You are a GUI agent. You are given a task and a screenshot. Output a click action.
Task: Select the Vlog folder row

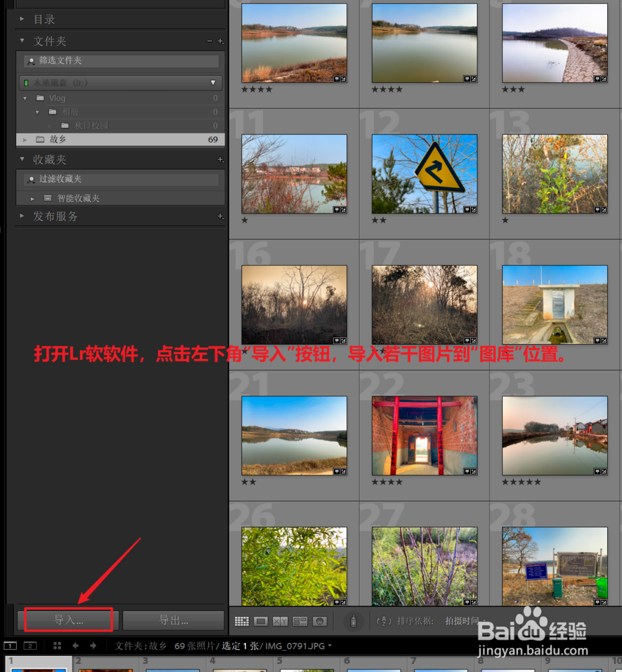point(121,98)
